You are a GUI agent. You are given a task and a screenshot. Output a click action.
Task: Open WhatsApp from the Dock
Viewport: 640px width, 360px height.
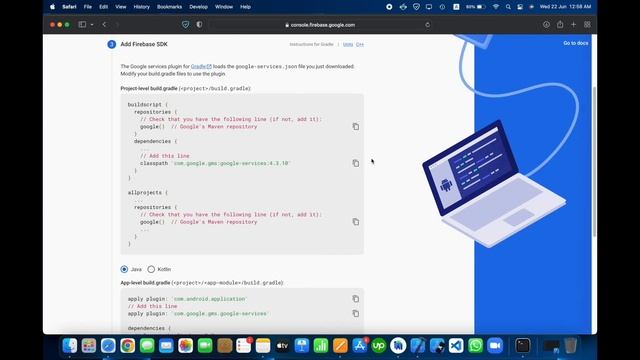[x=476, y=346]
